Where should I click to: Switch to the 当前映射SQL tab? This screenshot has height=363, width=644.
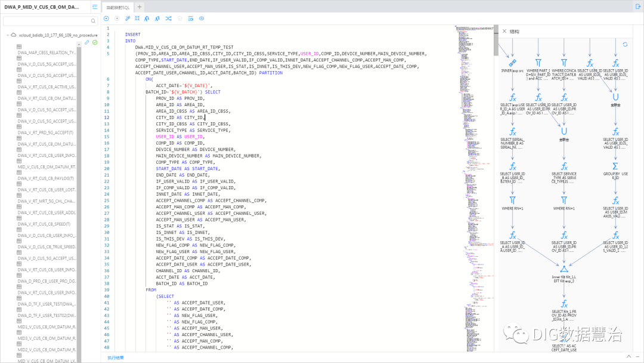[117, 7]
